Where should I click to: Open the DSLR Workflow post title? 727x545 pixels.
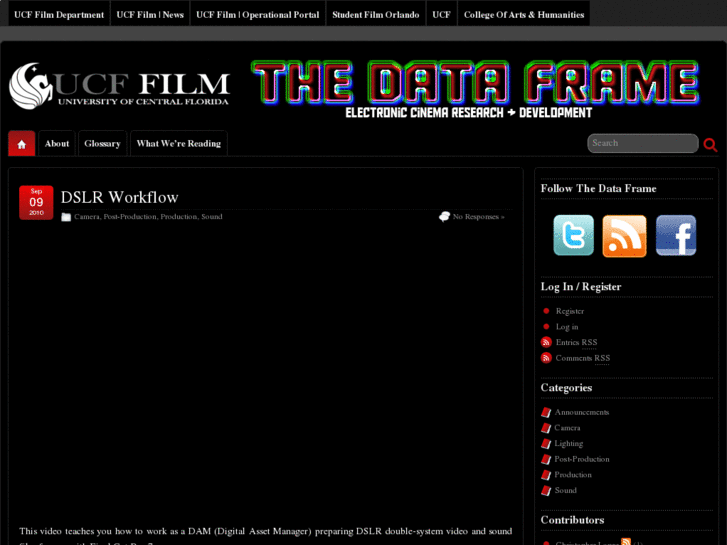pyautogui.click(x=120, y=198)
